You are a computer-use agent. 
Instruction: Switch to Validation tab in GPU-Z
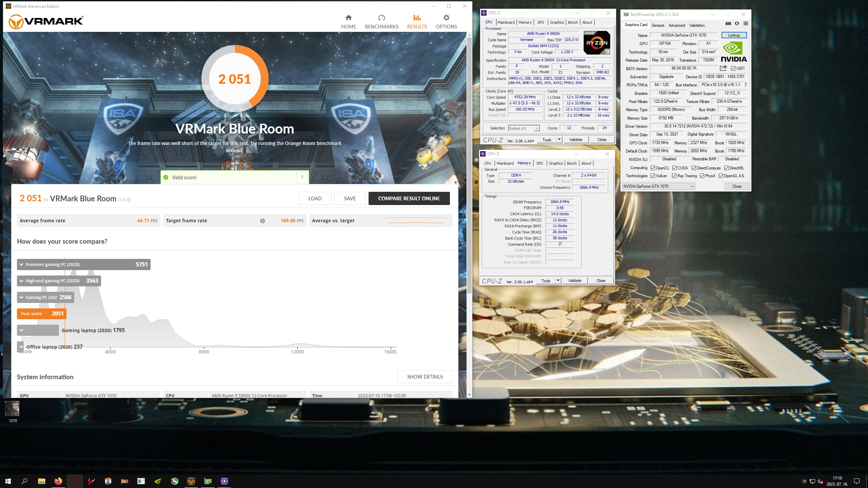[697, 25]
